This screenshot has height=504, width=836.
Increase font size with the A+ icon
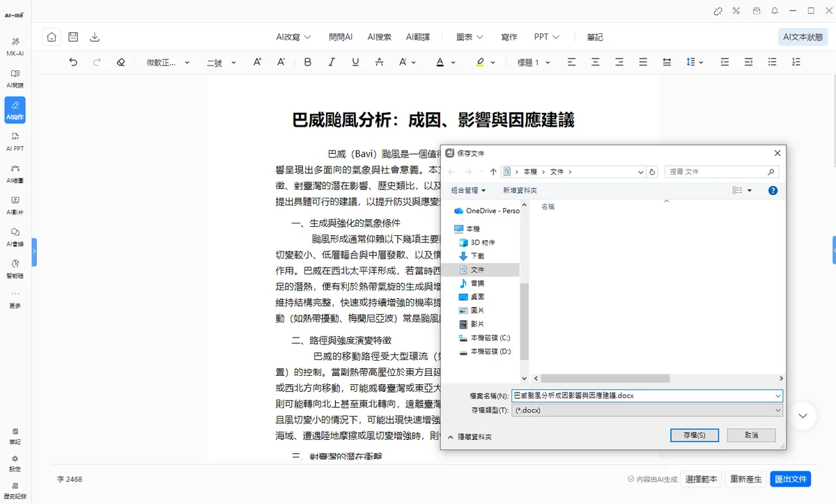tap(257, 62)
